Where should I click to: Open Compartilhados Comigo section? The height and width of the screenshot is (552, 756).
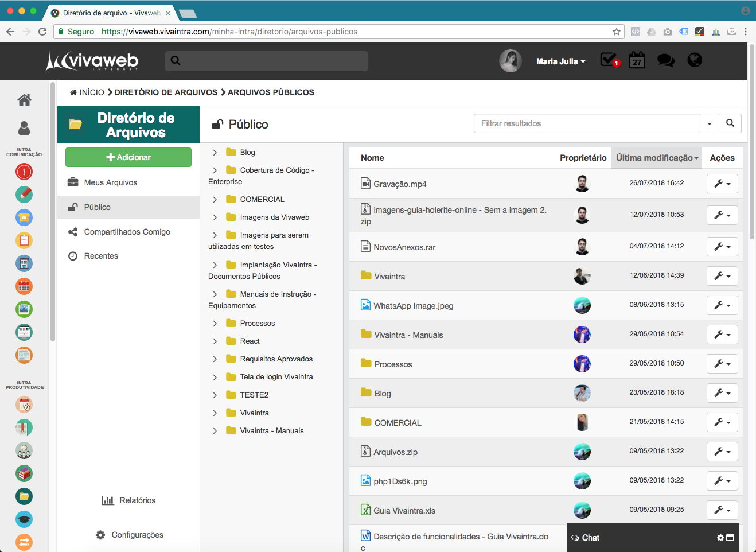click(127, 232)
